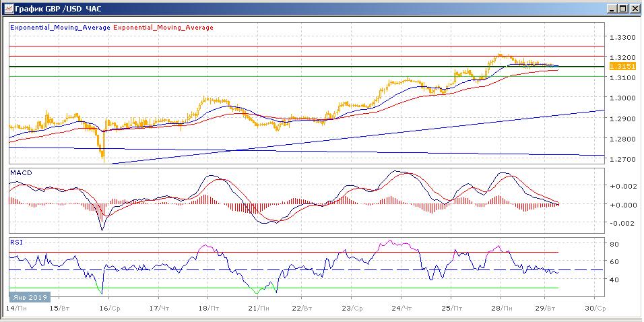This screenshot has height=322, width=644.
Task: Click the chart window icon in title bar
Action: pyautogui.click(x=7, y=9)
